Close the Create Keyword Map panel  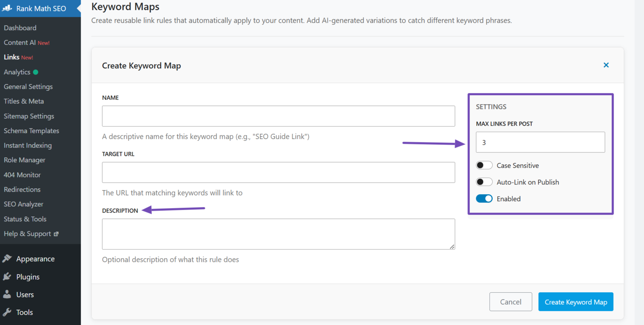pos(606,65)
